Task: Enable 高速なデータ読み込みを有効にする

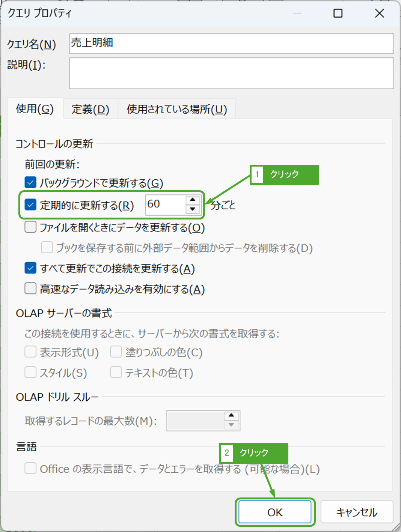Action: (30, 288)
